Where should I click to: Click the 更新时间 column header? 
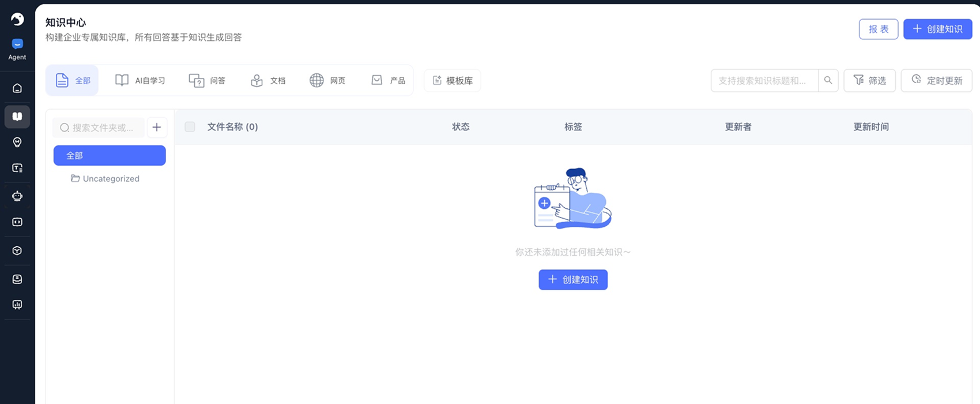coord(871,126)
